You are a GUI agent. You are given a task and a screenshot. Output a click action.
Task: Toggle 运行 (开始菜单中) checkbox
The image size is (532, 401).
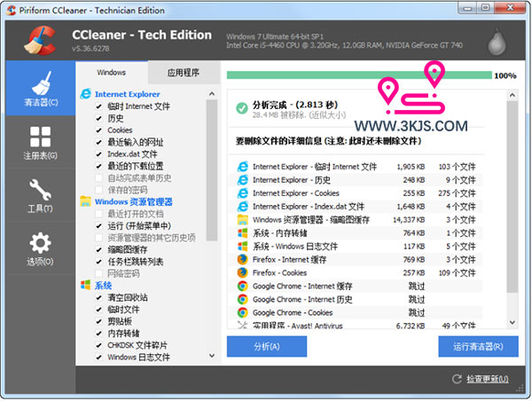point(98,225)
